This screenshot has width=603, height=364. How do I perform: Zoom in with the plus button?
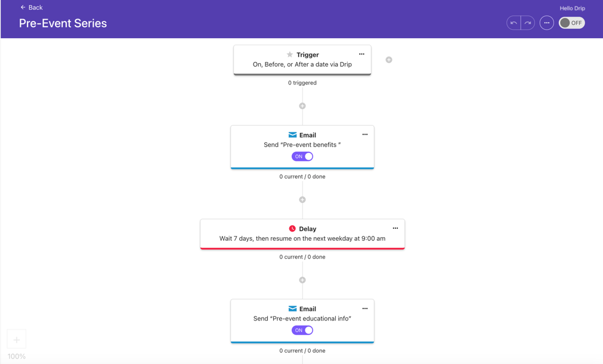click(x=17, y=340)
